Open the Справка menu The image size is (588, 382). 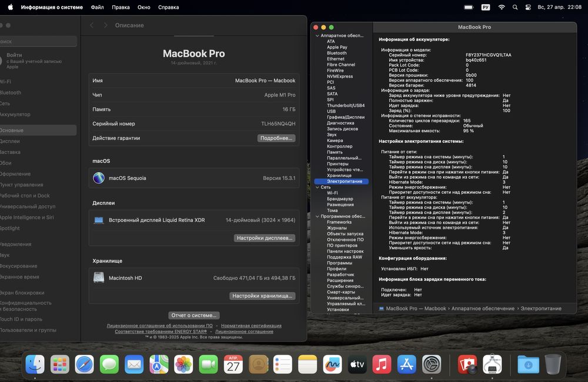[168, 7]
